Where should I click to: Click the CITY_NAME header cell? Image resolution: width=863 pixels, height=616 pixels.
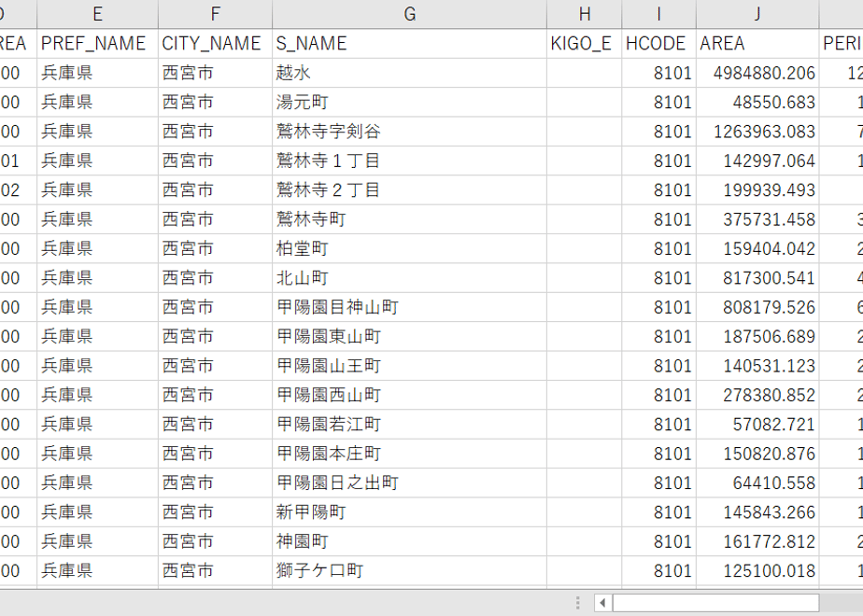click(x=215, y=44)
